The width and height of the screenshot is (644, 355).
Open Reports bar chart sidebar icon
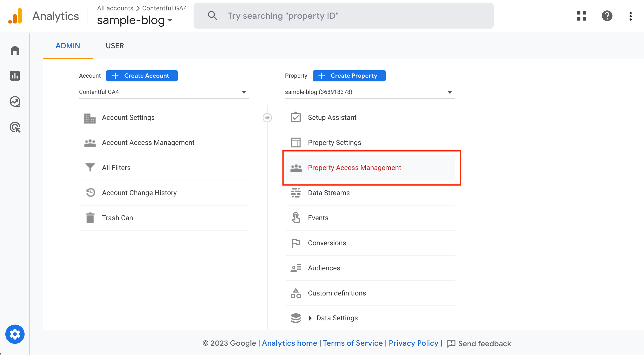click(x=15, y=76)
